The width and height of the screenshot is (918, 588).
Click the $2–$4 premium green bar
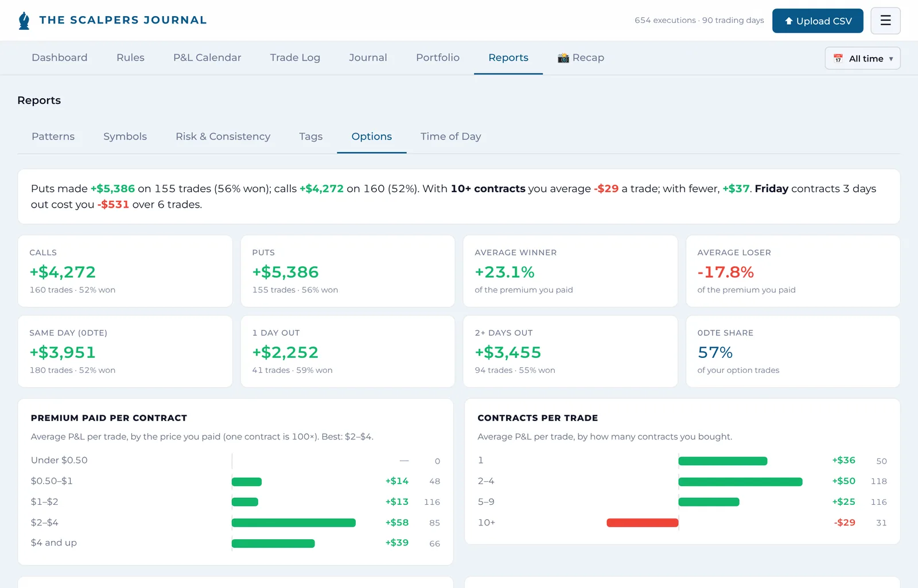pos(294,523)
